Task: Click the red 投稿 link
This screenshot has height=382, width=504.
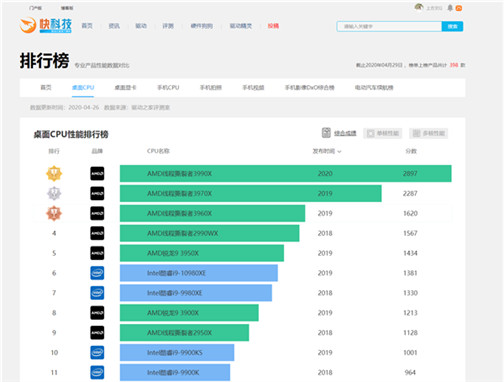Action: tap(273, 26)
